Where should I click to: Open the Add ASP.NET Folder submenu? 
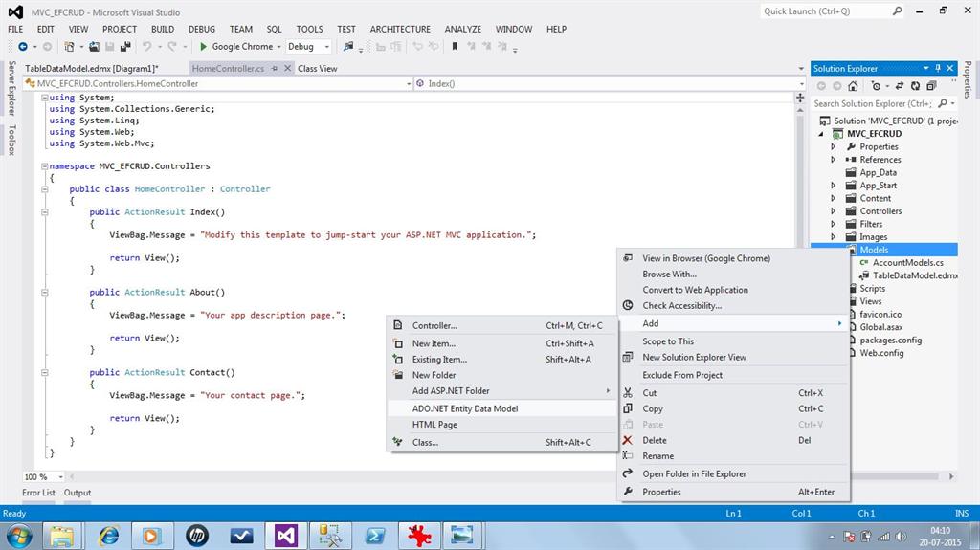tap(501, 390)
